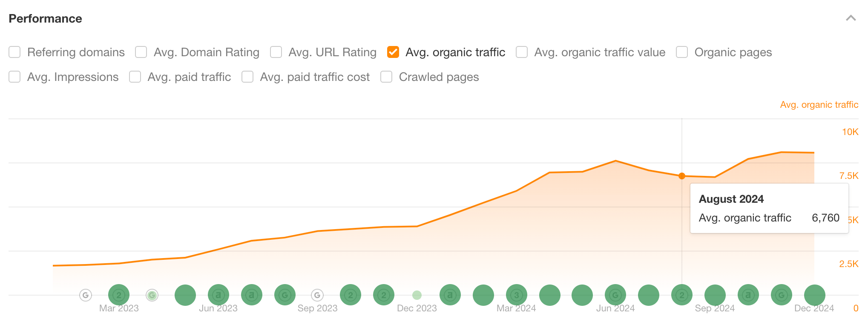Image resolution: width=868 pixels, height=322 pixels.
Task: Open the Ahrefs event marker near Jun 2023
Action: click(218, 295)
